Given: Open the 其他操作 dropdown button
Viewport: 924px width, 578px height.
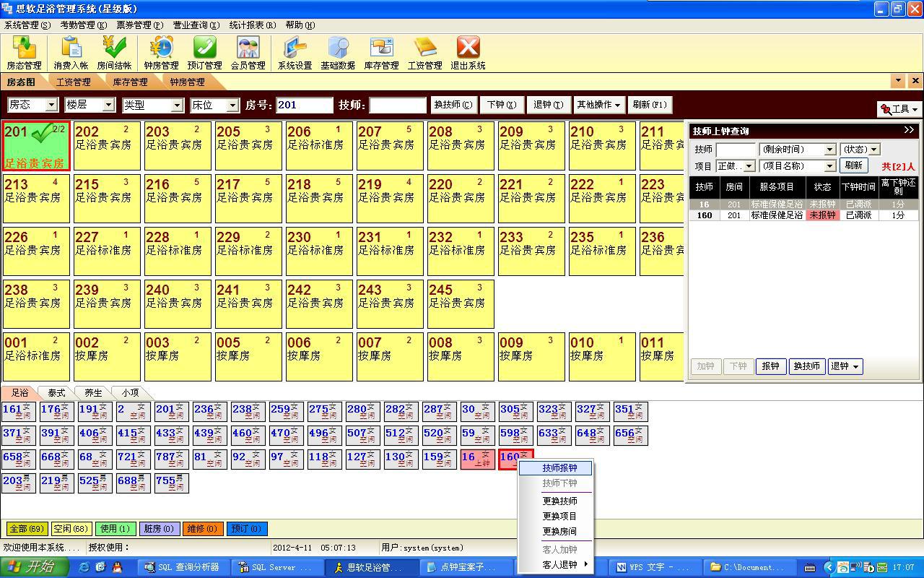Looking at the screenshot, I should [598, 105].
